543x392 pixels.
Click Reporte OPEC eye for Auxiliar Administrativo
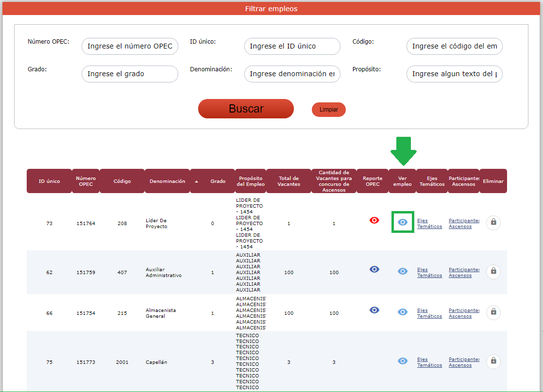point(374,269)
